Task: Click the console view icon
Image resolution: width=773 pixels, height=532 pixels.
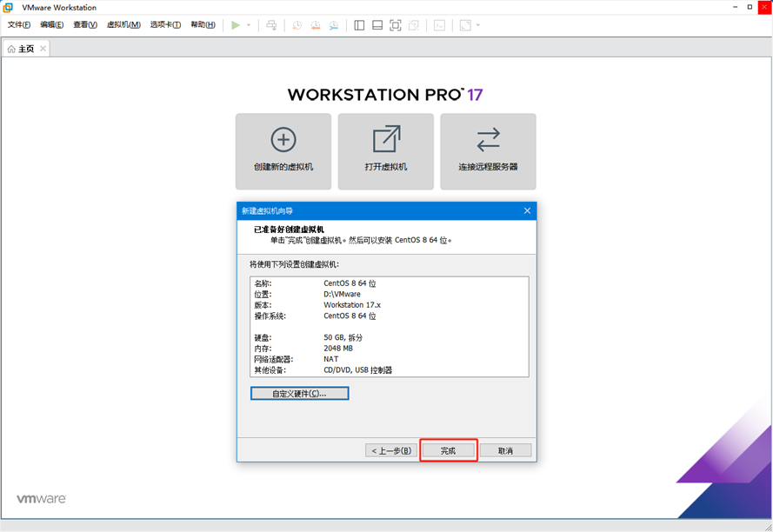Action: 439,25
